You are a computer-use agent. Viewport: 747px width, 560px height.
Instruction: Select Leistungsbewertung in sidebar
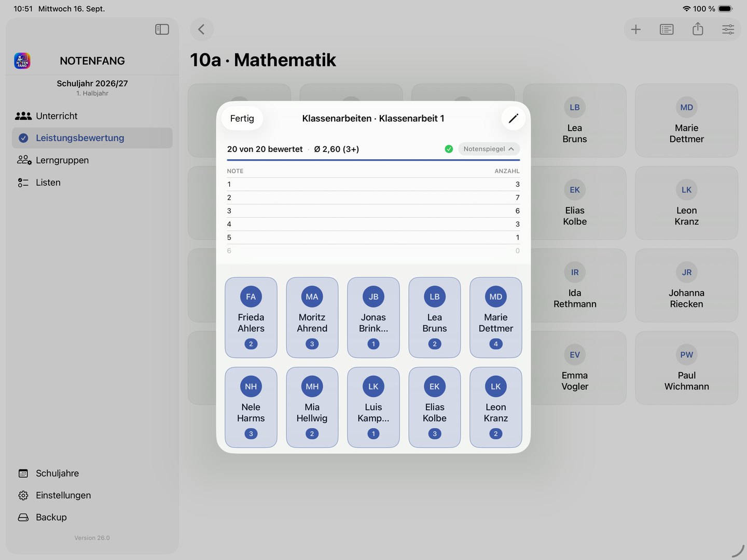pyautogui.click(x=92, y=138)
